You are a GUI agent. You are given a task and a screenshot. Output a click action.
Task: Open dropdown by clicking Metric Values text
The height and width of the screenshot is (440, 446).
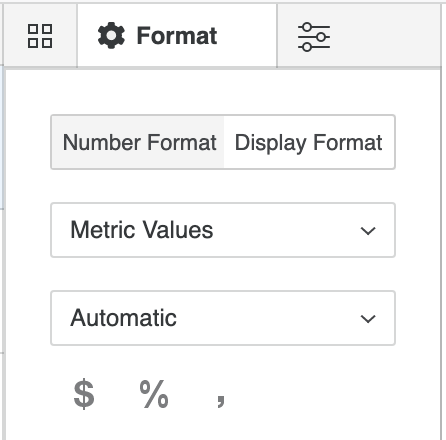click(x=142, y=230)
